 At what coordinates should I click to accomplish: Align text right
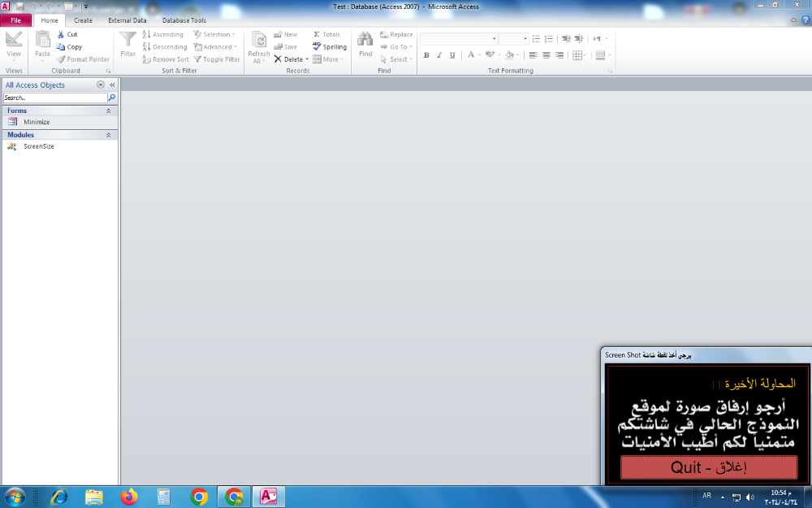coord(559,55)
